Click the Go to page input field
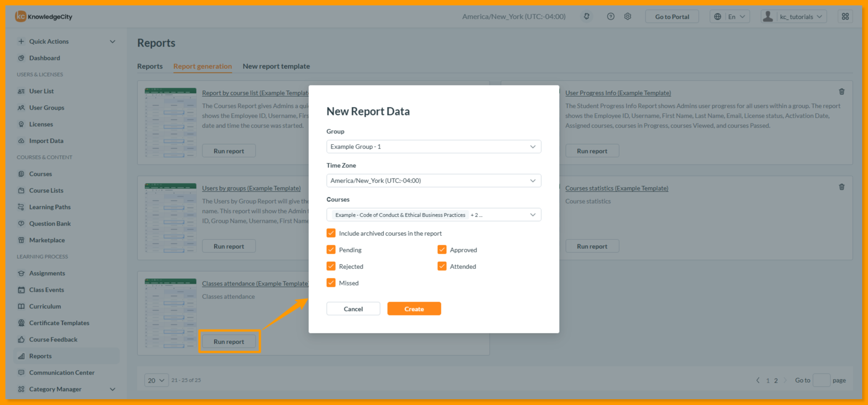Viewport: 868px width, 405px height. [821, 380]
